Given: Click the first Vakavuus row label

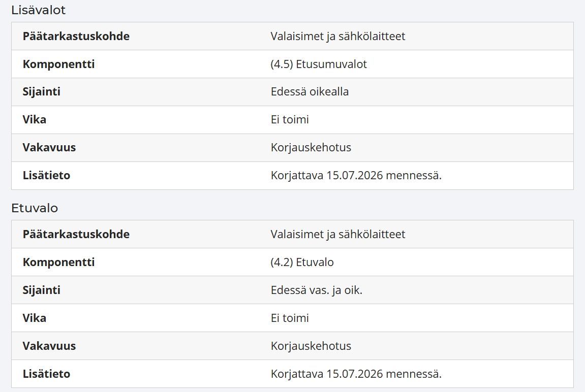Looking at the screenshot, I should (49, 148).
